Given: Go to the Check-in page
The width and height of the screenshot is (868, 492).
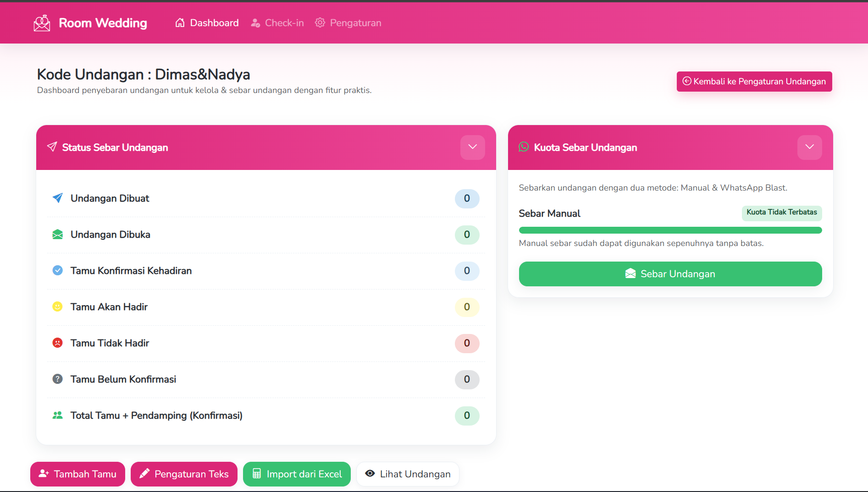Looking at the screenshot, I should [277, 23].
